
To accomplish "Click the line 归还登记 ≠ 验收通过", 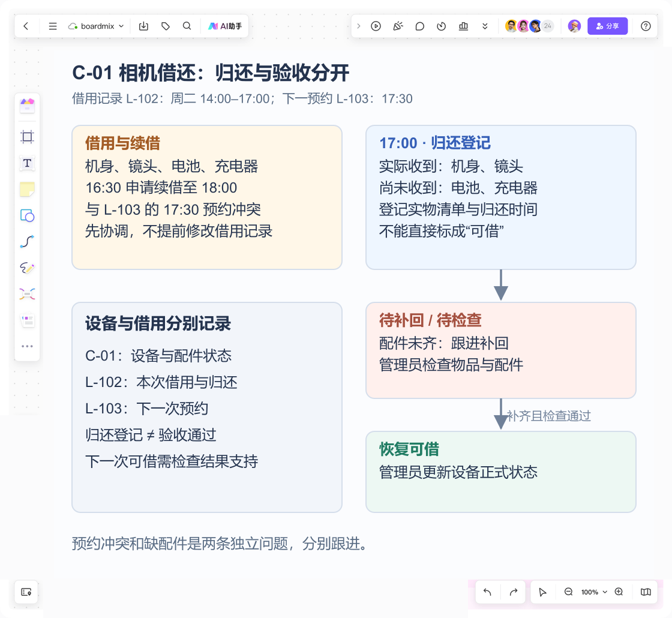I will coord(151,435).
